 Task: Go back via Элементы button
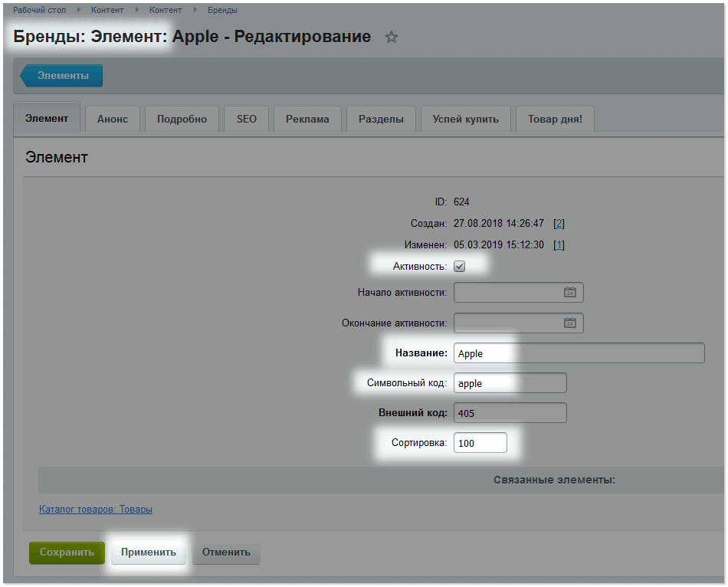point(61,75)
